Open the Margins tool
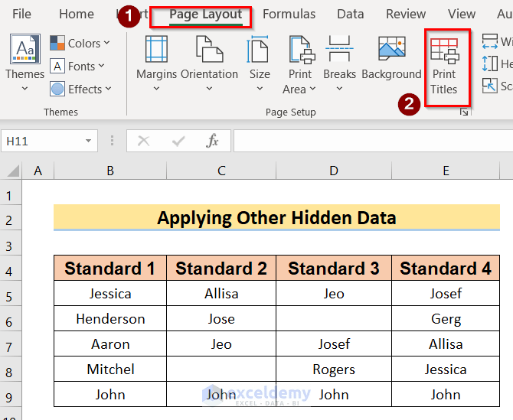The image size is (513, 420). tap(156, 49)
